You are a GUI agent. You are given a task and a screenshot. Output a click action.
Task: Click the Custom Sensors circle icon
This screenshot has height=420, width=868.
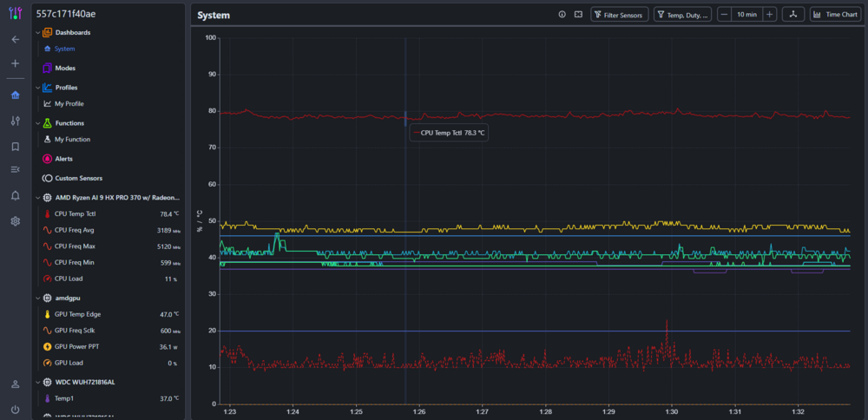click(x=47, y=178)
